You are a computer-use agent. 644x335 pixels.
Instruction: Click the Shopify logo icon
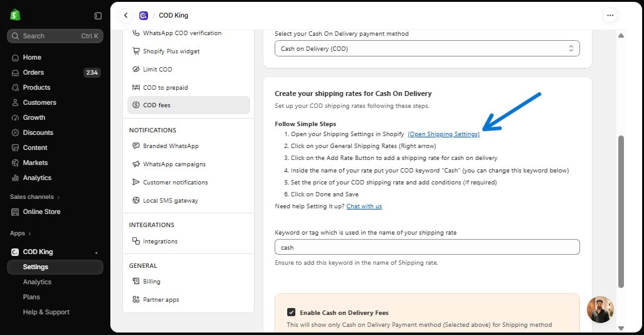[x=15, y=15]
